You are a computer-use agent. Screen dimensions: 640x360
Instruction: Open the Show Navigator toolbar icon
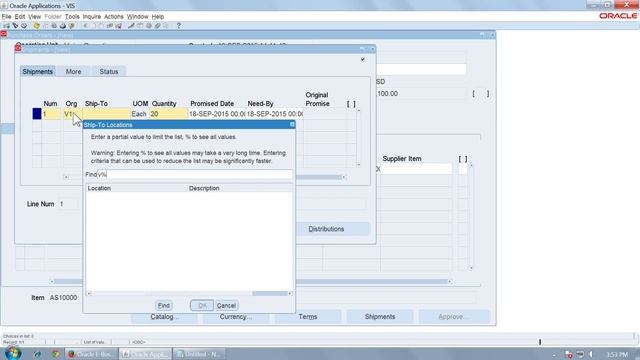(24, 26)
